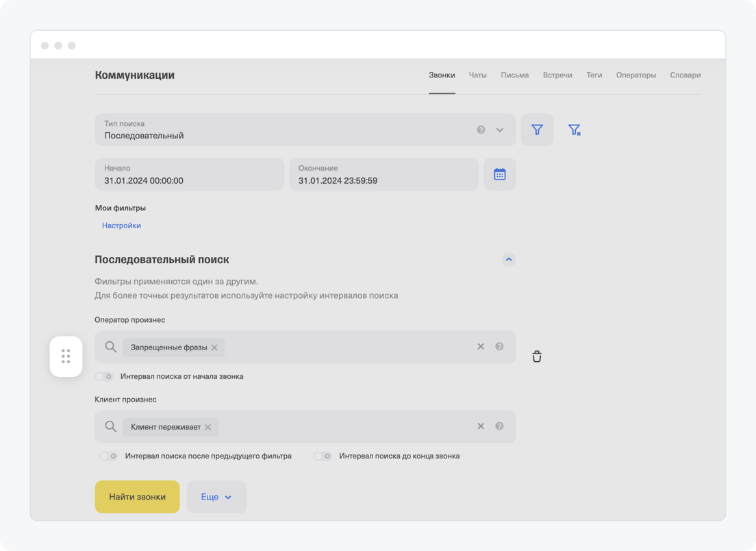Clear the Оператор произнес field

click(x=481, y=346)
